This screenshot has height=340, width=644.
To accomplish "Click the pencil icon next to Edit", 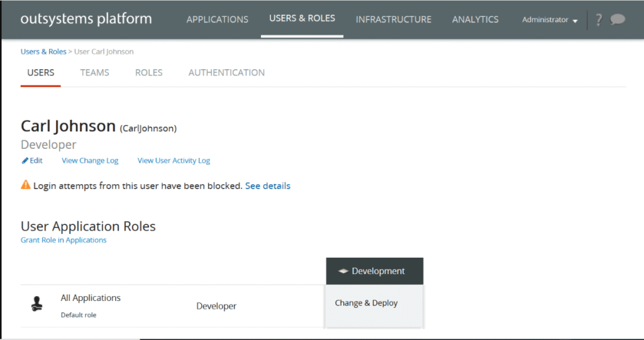I will (x=25, y=160).
